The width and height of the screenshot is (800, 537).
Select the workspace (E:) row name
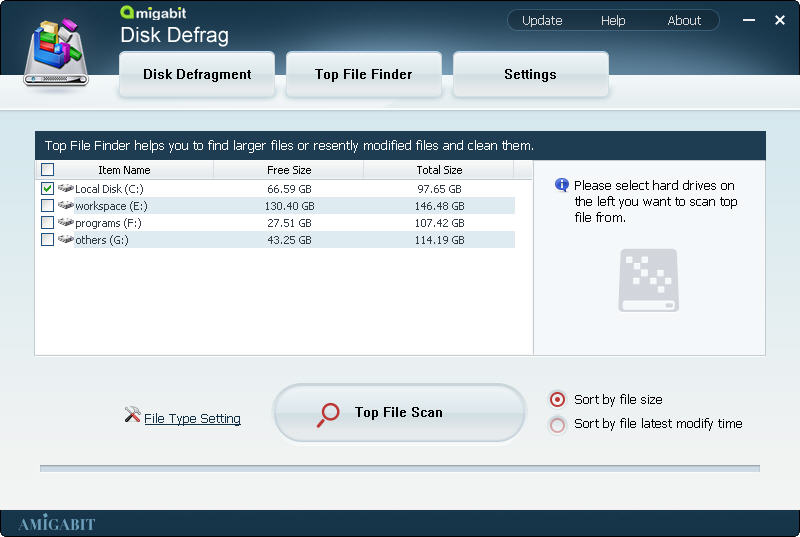(x=111, y=206)
